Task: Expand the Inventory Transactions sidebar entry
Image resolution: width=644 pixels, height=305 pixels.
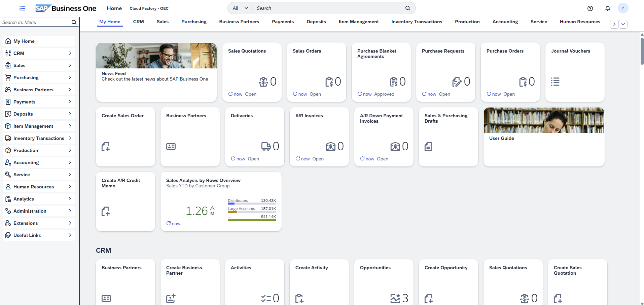Action: 70,138
